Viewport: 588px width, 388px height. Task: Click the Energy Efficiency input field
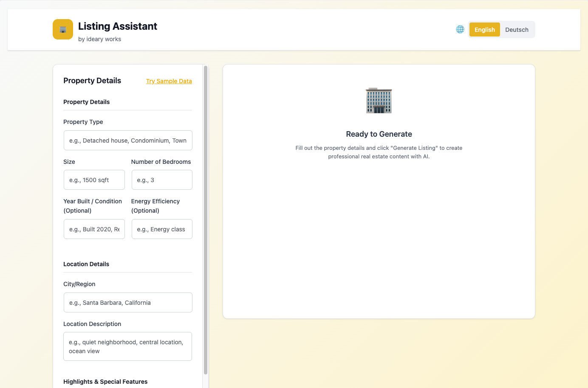162,229
